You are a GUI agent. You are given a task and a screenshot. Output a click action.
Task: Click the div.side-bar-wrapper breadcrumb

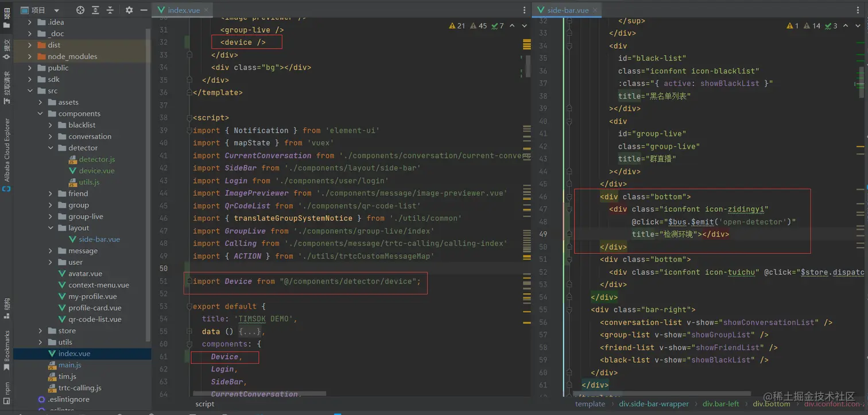pos(654,404)
